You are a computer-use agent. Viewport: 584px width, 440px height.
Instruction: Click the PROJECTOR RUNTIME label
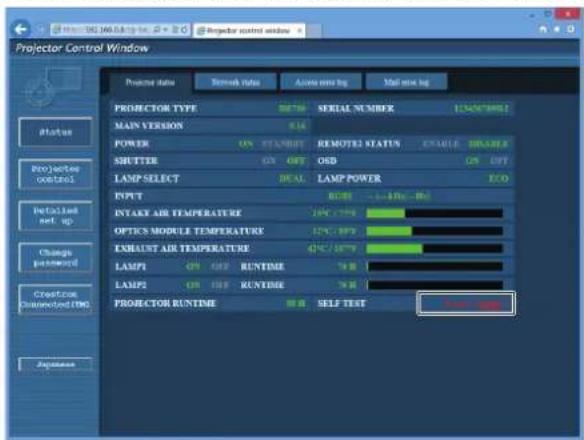[x=165, y=303]
